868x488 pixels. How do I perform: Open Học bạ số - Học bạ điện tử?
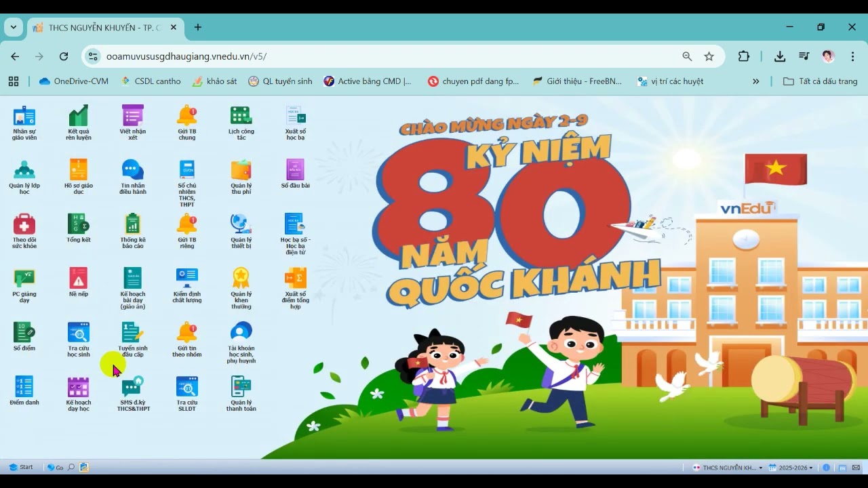click(x=296, y=234)
